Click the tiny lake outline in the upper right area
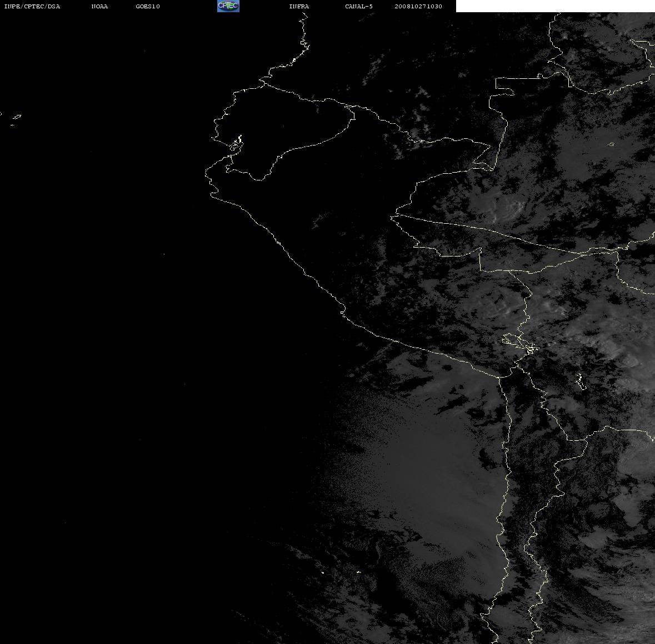Image resolution: width=655 pixels, height=644 pixels. pos(611,144)
